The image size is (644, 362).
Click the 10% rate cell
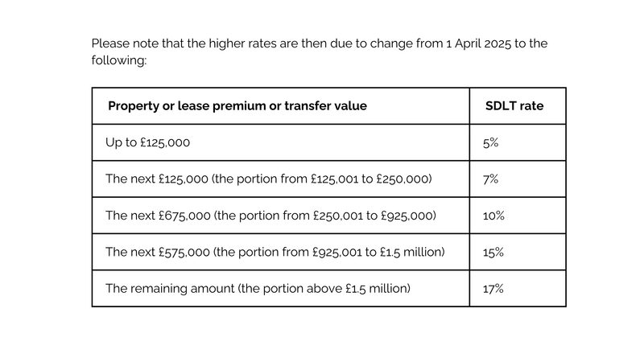click(x=493, y=216)
